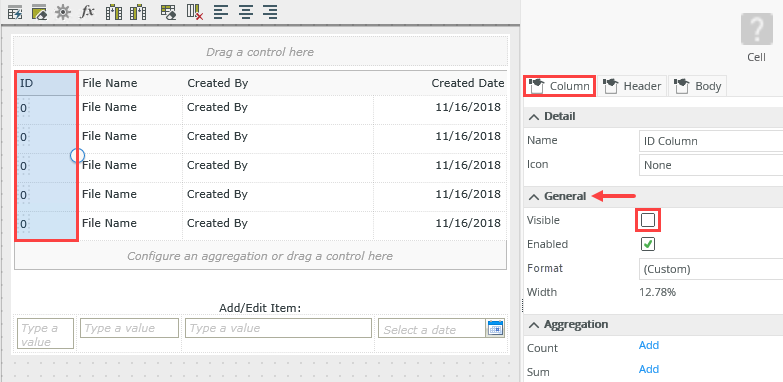Click the table rules lightning icon

[15, 11]
